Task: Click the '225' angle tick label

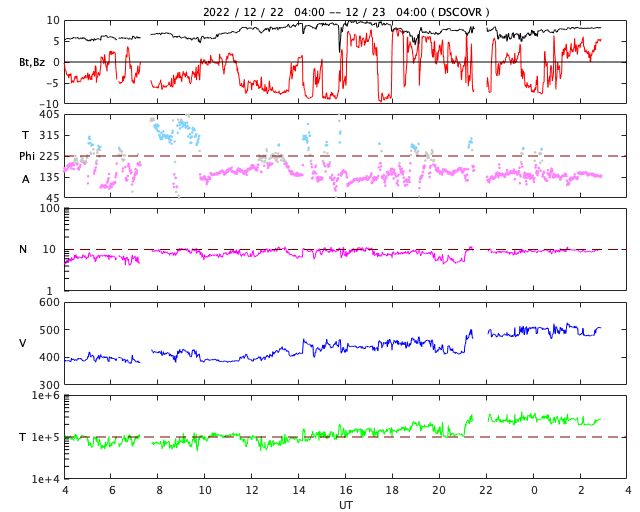Action: click(49, 156)
